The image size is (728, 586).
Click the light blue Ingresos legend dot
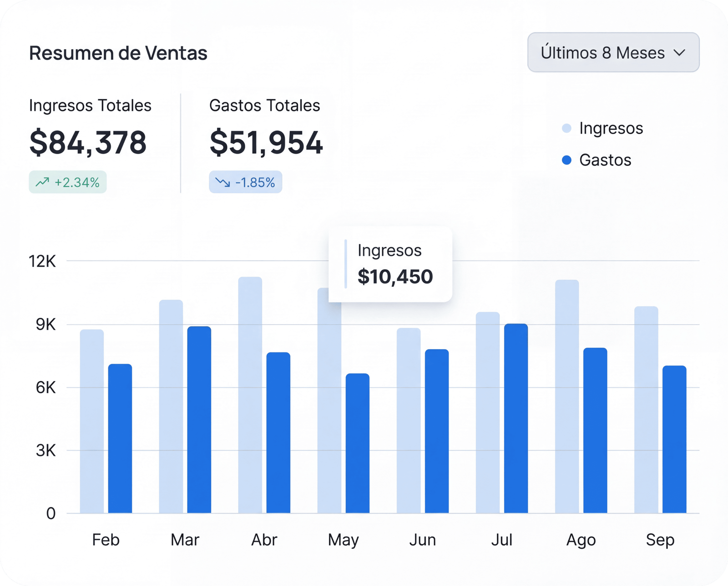click(566, 128)
